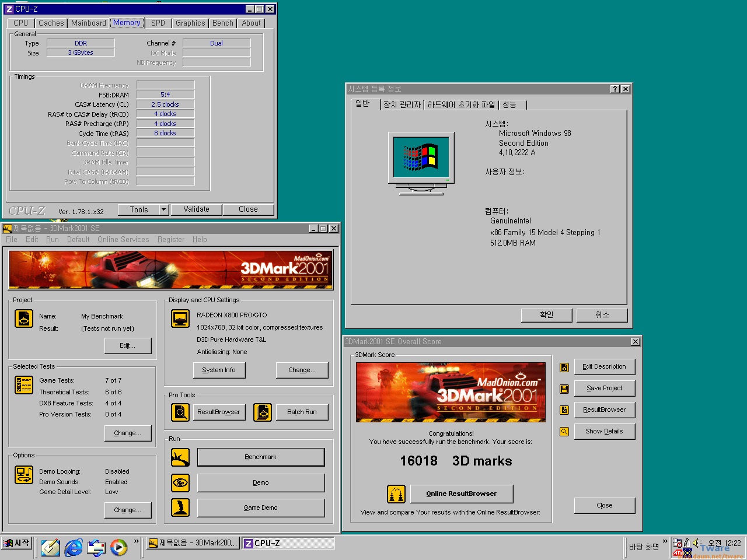Open the 하드웨어 초기화 파일 tab
Viewport: 747px width, 560px height.
(461, 105)
